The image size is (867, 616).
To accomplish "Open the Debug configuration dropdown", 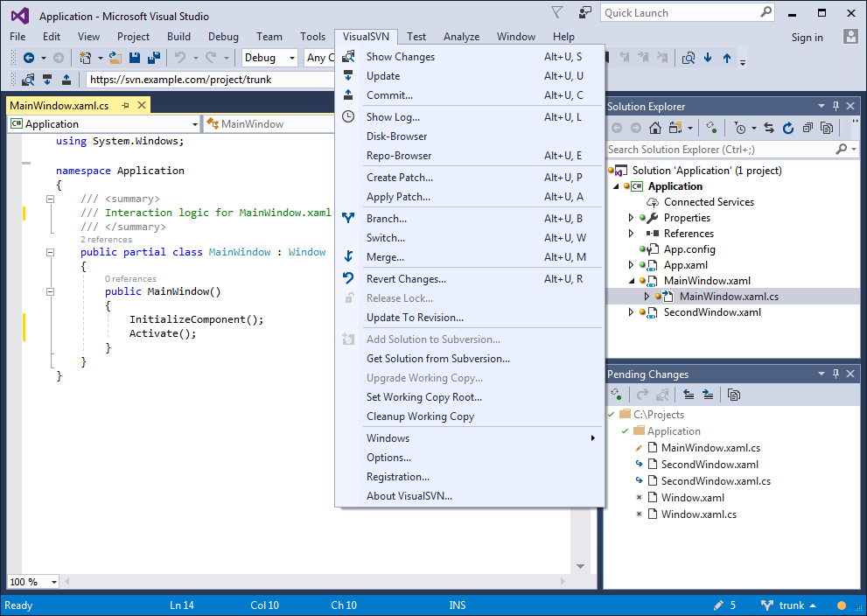I will [269, 58].
